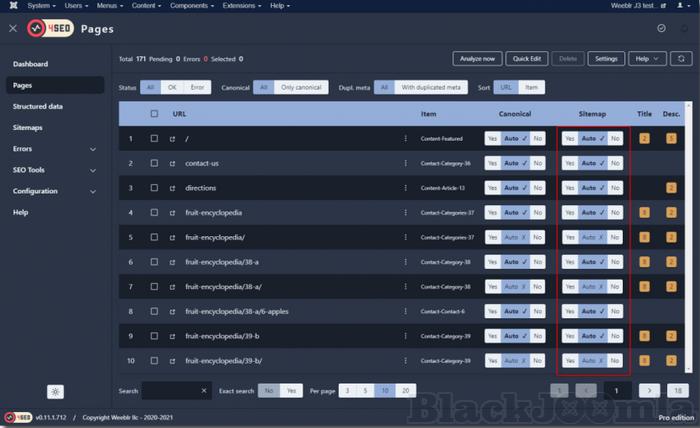The width and height of the screenshot is (700, 428).
Task: Open three-dot menu for directions row
Action: point(405,188)
